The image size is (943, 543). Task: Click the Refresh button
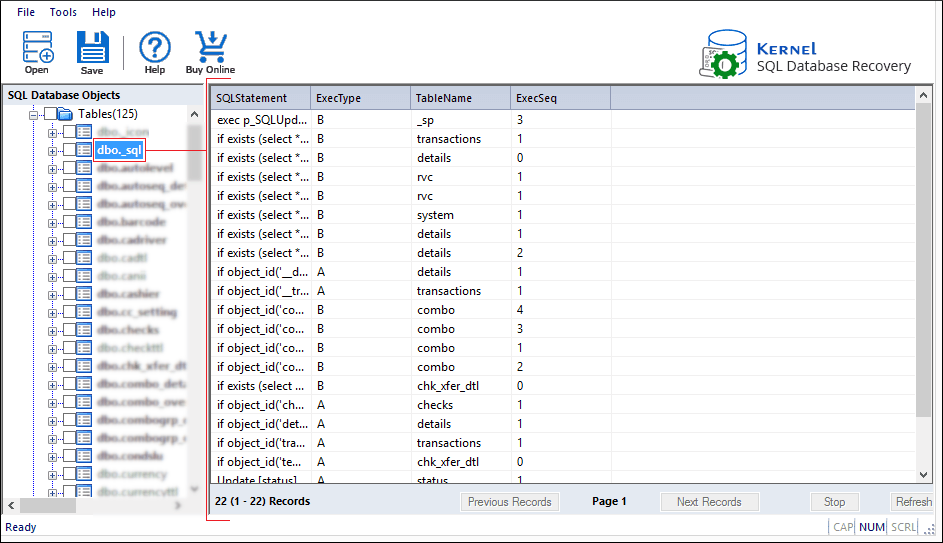(914, 502)
